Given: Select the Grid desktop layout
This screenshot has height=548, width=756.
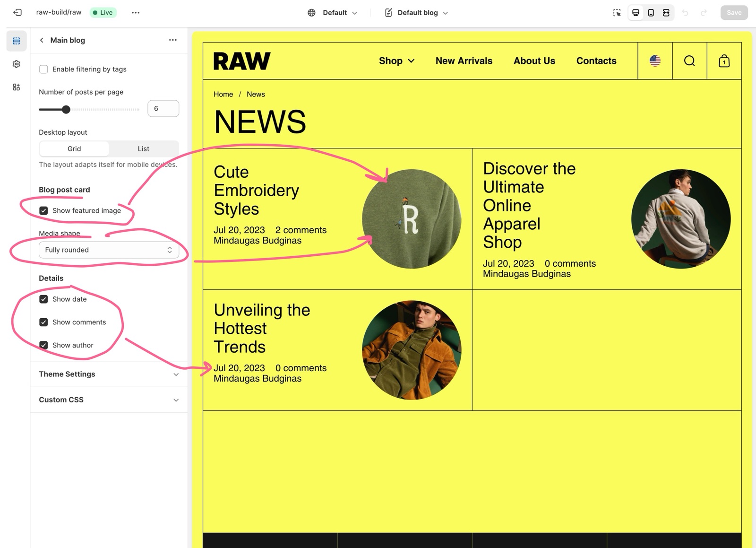Looking at the screenshot, I should (x=74, y=148).
